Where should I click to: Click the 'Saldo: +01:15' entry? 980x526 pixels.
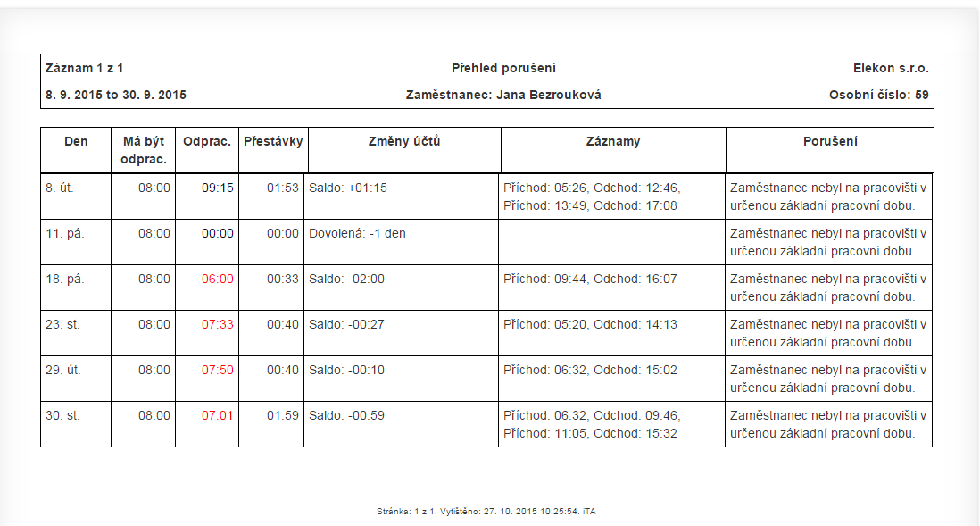pyautogui.click(x=348, y=188)
